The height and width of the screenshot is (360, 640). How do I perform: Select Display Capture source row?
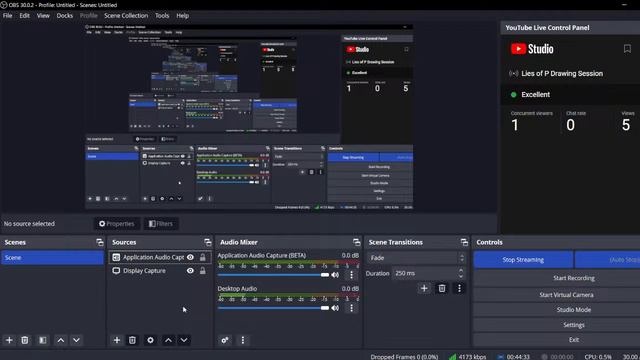160,271
